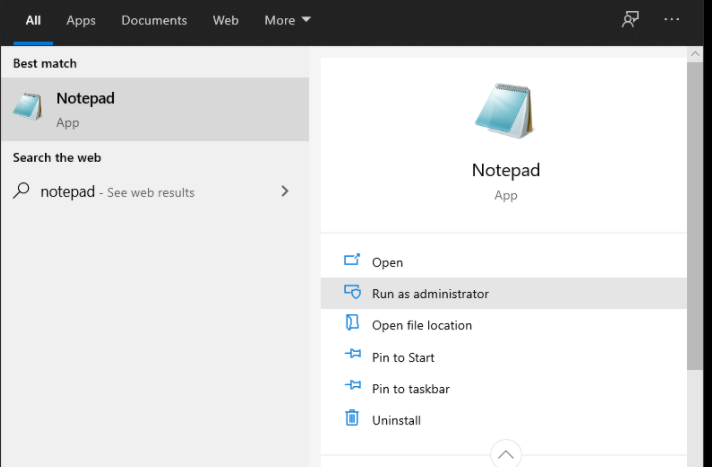Click the scrollbar up arrow in preview pane

[695, 54]
